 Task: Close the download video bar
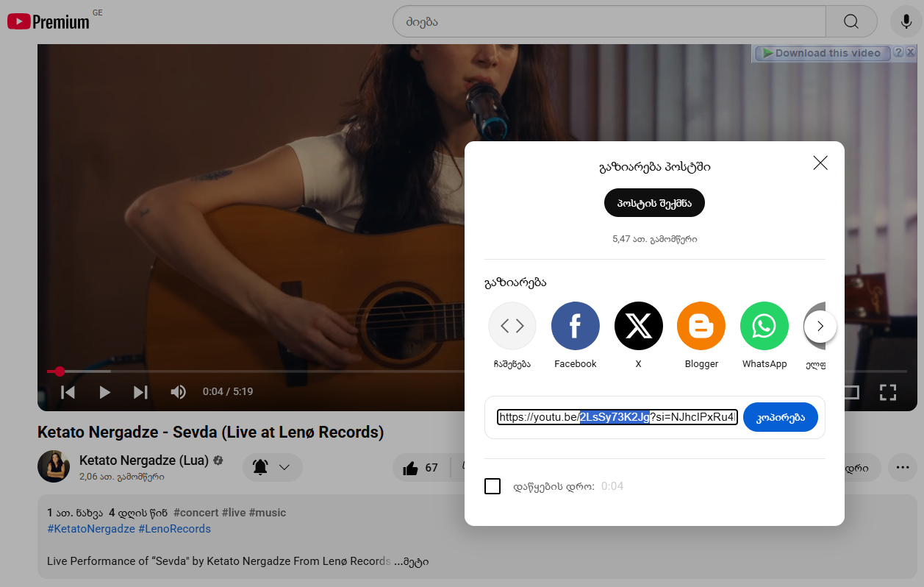pyautogui.click(x=910, y=53)
